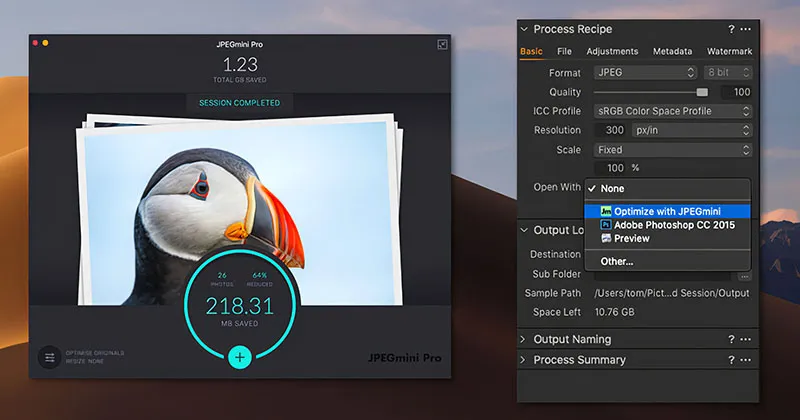Open the Format JPEG dropdown
The height and width of the screenshot is (420, 800).
coord(645,73)
